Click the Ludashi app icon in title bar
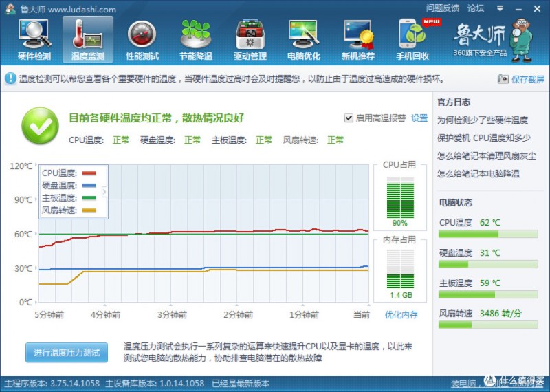This screenshot has width=550, height=392. point(10,9)
